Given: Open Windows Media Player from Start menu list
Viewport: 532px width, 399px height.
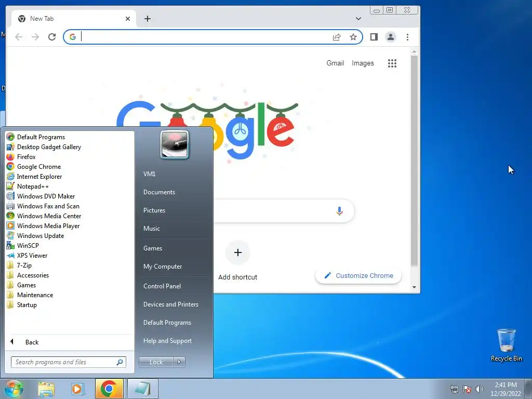Looking at the screenshot, I should tap(48, 225).
